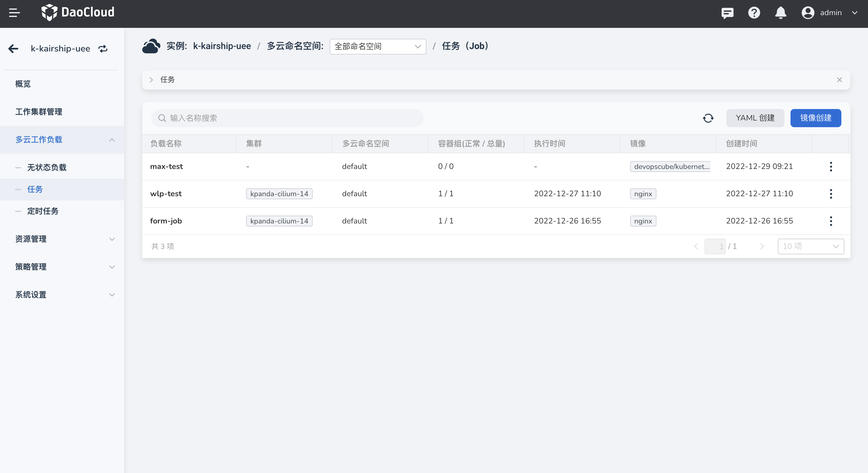Open the messages chat icon
The image size is (868, 473).
coord(727,13)
